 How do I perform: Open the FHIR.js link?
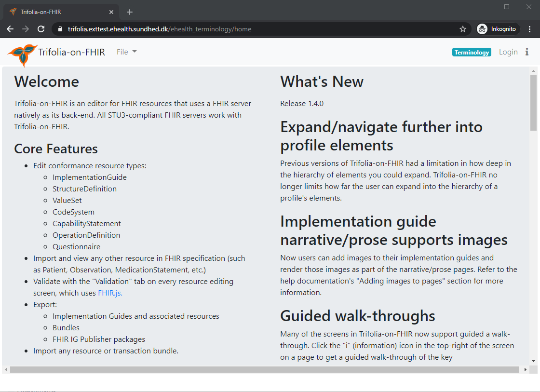point(110,293)
